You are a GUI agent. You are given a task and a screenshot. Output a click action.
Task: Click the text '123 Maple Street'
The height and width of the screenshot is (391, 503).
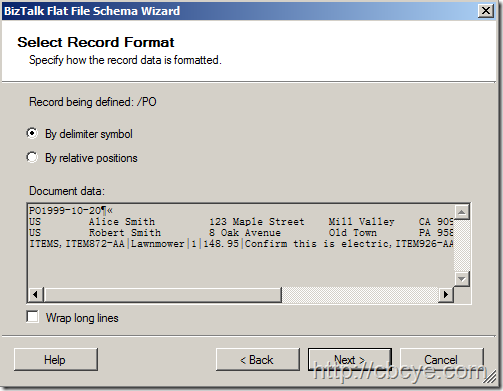pyautogui.click(x=257, y=222)
